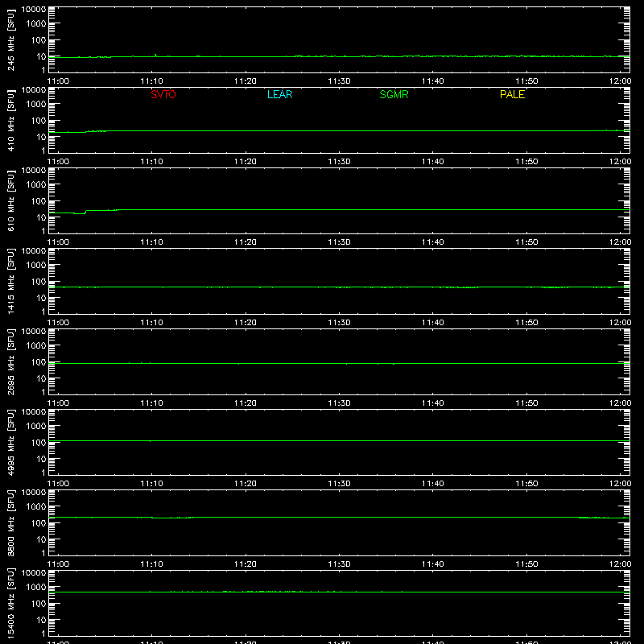Click the cyan LEAR station label
This screenshot has height=644, width=644.
tap(279, 94)
